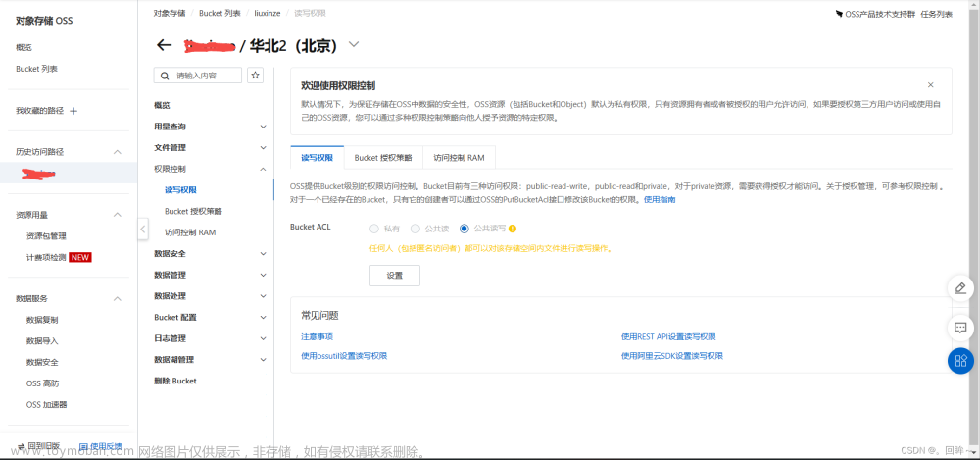Open OSS产品技术支持群 link icon
This screenshot has height=460, width=980.
(x=840, y=14)
